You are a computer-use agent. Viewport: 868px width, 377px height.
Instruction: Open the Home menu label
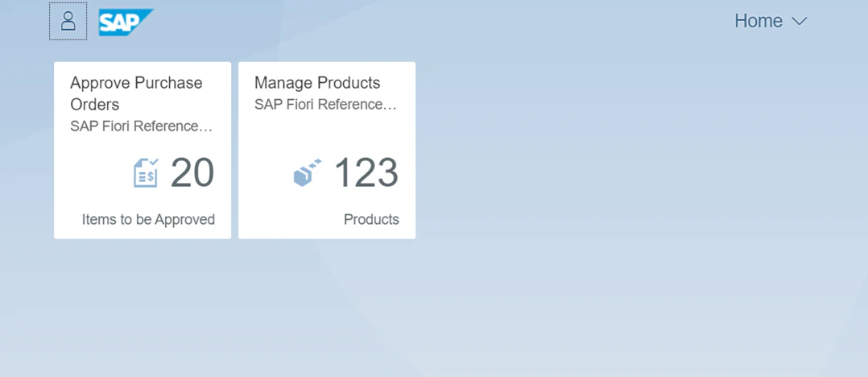point(758,21)
